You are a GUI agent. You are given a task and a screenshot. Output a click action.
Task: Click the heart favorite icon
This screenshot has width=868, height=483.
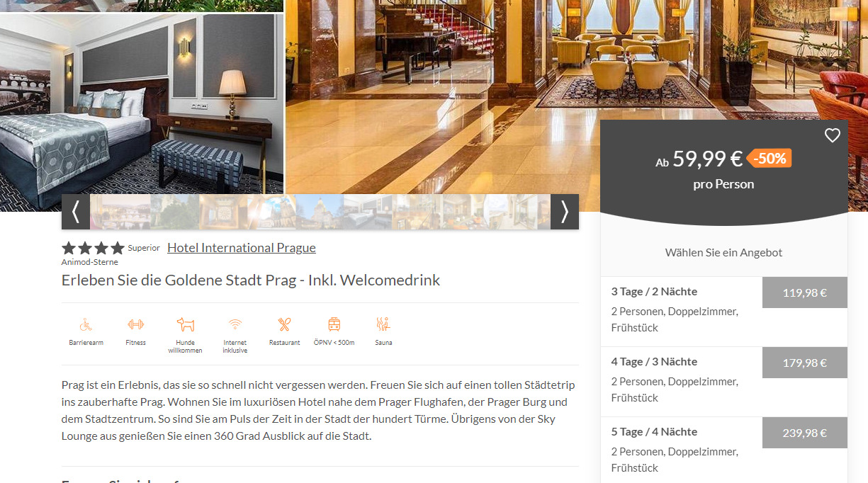point(833,135)
